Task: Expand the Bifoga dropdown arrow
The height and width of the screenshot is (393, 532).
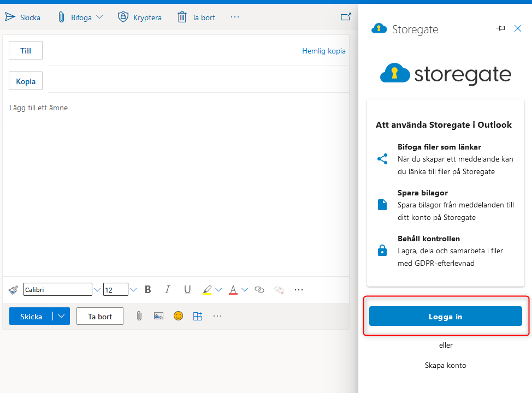Action: tap(99, 17)
